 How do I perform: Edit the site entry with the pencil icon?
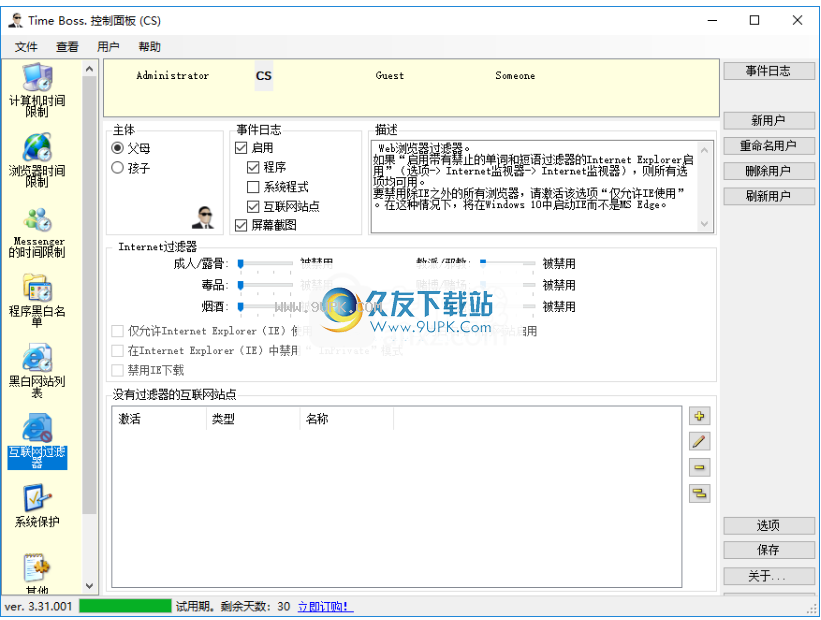(x=700, y=442)
